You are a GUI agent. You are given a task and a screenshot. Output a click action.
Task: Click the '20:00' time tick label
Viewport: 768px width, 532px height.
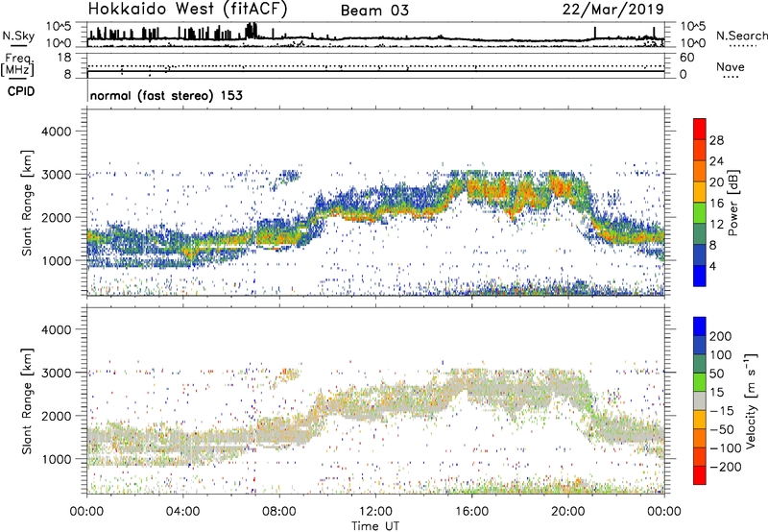coord(567,512)
